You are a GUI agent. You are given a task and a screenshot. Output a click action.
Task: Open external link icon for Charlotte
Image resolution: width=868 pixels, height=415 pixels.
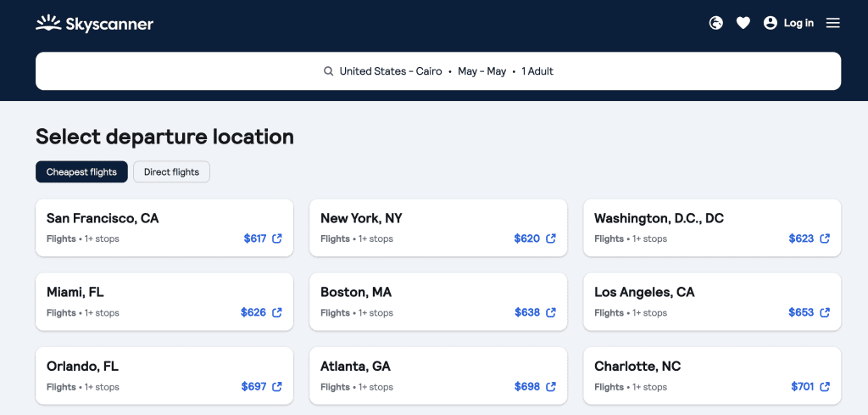pos(825,387)
